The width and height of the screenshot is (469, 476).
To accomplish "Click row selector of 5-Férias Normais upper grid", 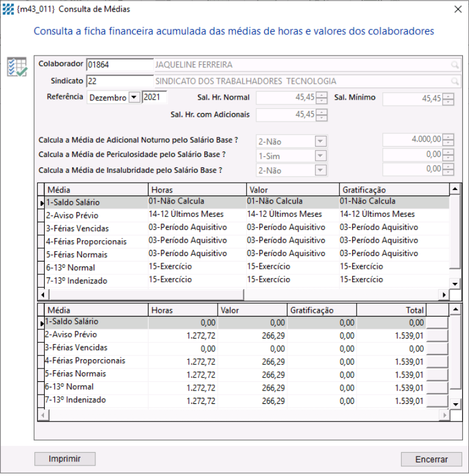I will 42,254.
